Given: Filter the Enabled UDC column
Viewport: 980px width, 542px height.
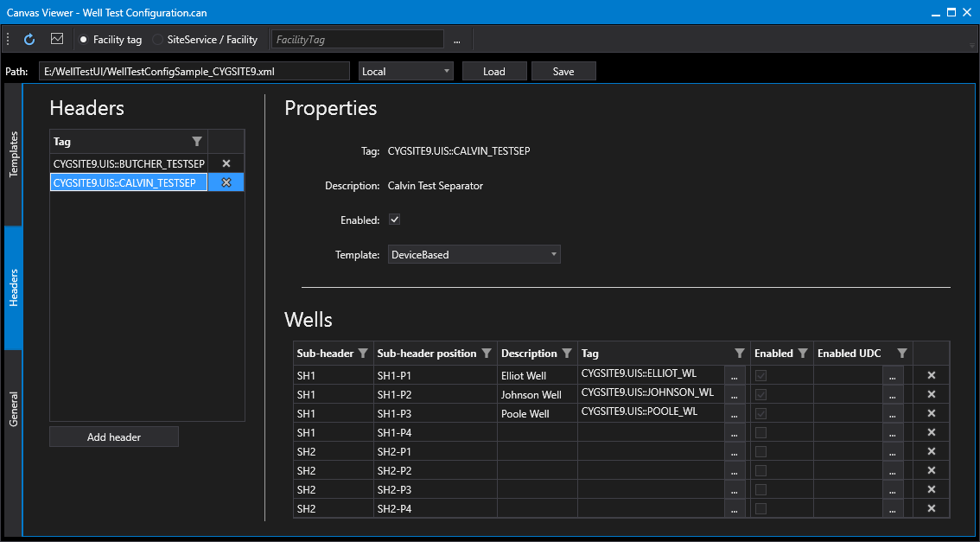Looking at the screenshot, I should 901,354.
